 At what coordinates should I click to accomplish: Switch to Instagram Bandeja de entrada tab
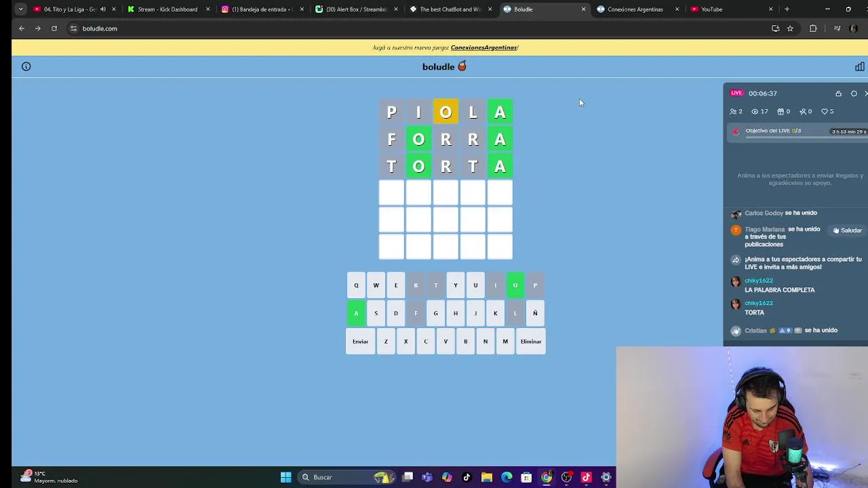point(262,9)
